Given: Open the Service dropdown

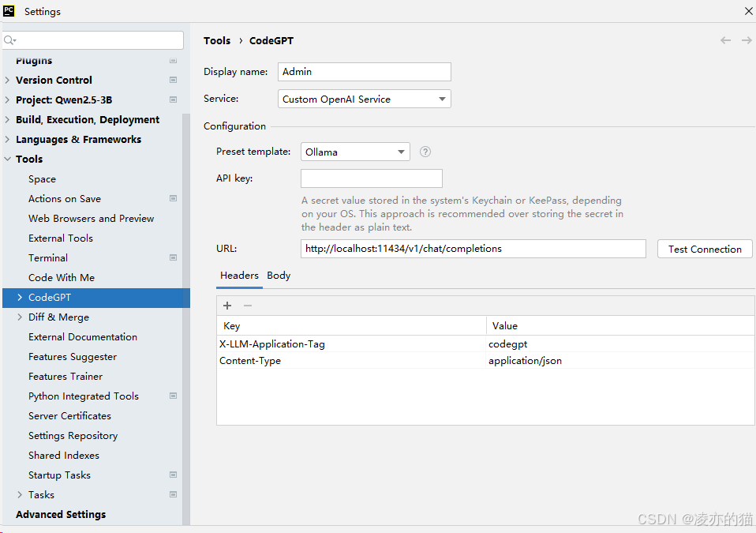Looking at the screenshot, I should [x=364, y=99].
